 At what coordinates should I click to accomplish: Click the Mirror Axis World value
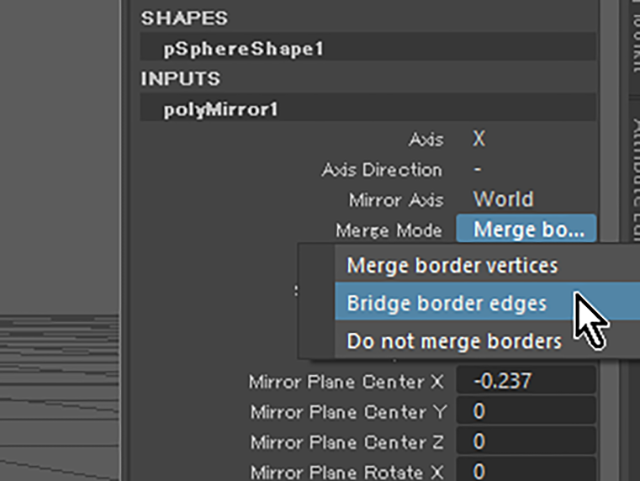click(x=503, y=199)
